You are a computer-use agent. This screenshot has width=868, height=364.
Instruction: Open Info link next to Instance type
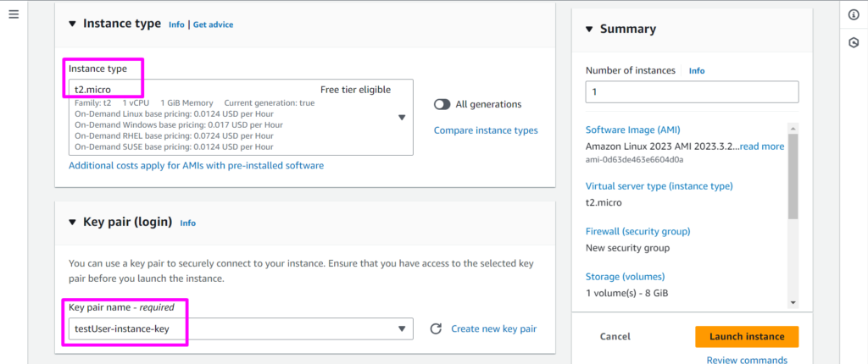pyautogui.click(x=175, y=25)
